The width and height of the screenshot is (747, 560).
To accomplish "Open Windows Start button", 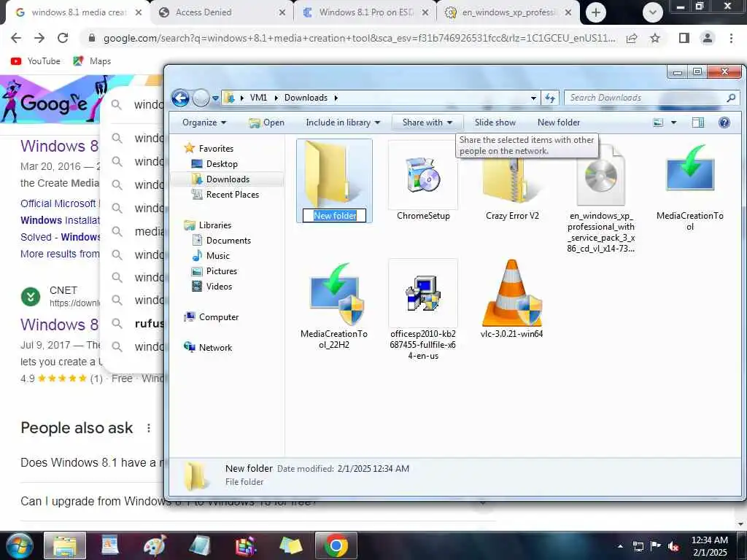I will (x=18, y=545).
